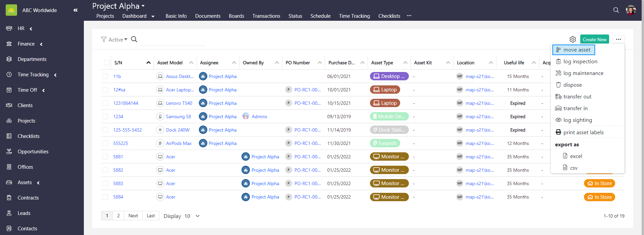644x235 pixels.
Task: Click the search magnifier next to Active filter
Action: pyautogui.click(x=134, y=40)
